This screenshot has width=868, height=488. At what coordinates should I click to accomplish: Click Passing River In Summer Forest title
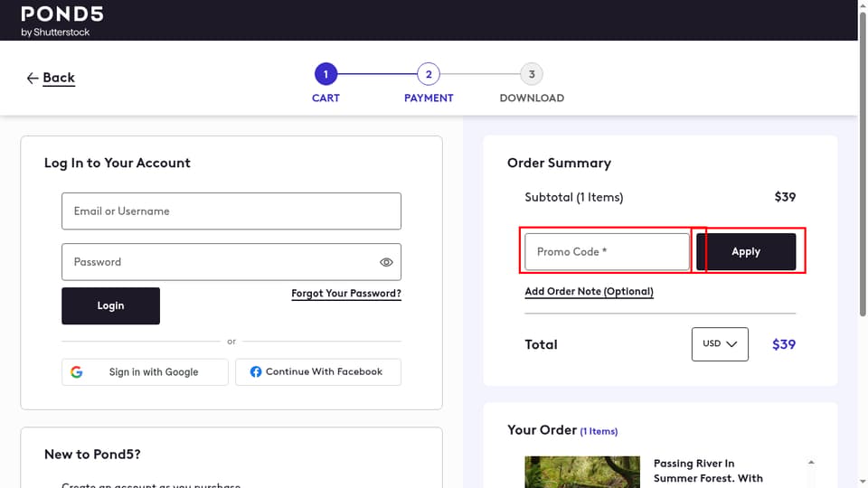(708, 471)
